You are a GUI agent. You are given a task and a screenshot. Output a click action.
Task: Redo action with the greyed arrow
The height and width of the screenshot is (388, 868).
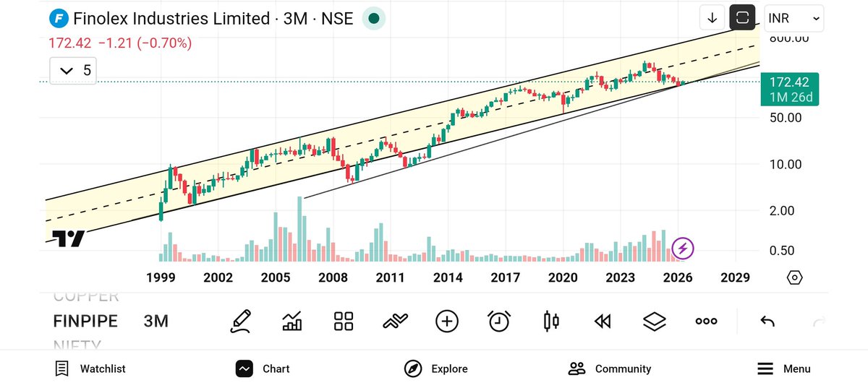coord(819,322)
